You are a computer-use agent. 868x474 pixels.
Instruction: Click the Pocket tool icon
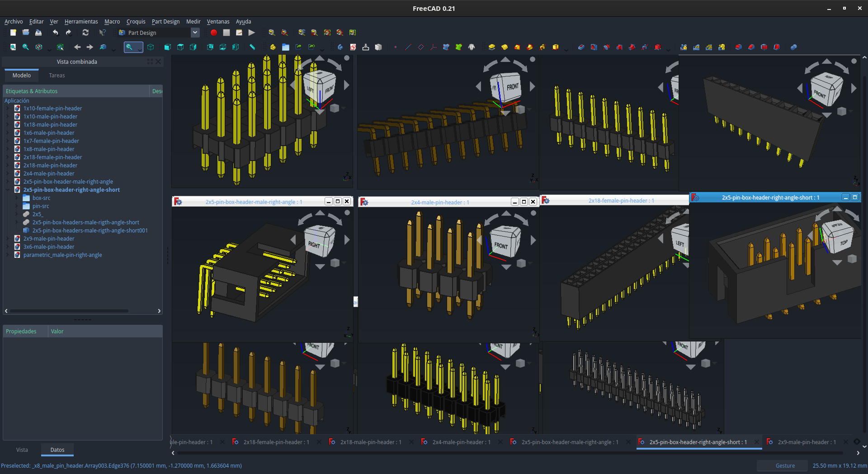[x=581, y=47]
